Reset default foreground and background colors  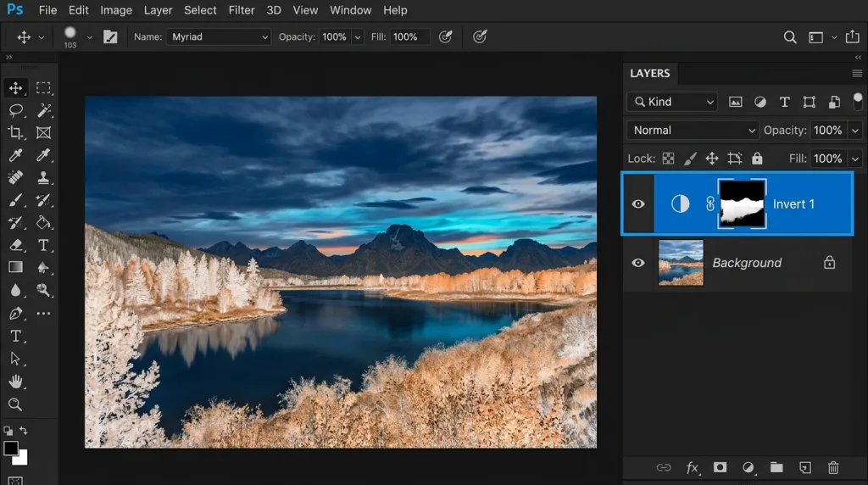point(8,430)
